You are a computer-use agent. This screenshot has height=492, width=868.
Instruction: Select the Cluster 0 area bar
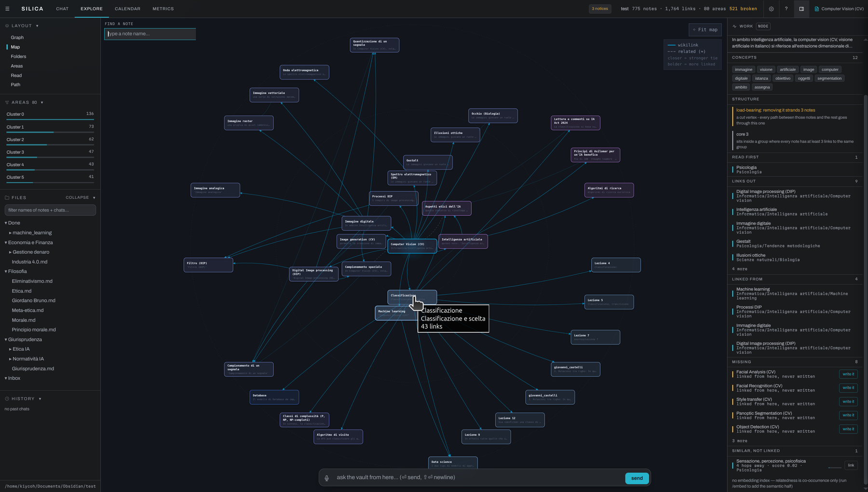[50, 115]
